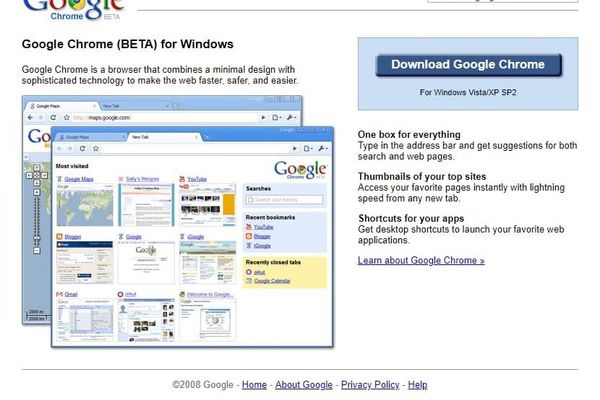This screenshot has width=600, height=400.
Task: Click the empty address bar in New Tab window
Action: tap(195, 149)
